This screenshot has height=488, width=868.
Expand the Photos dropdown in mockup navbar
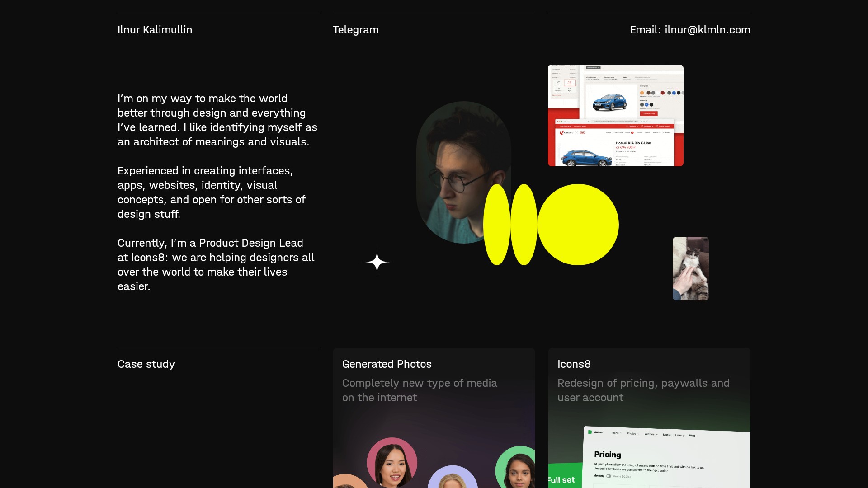(x=633, y=433)
